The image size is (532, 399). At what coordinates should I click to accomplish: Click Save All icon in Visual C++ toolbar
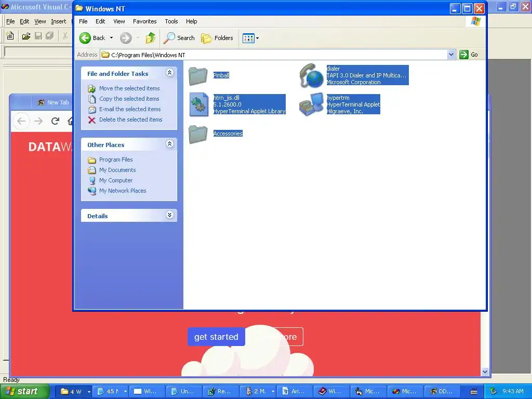tap(50, 36)
